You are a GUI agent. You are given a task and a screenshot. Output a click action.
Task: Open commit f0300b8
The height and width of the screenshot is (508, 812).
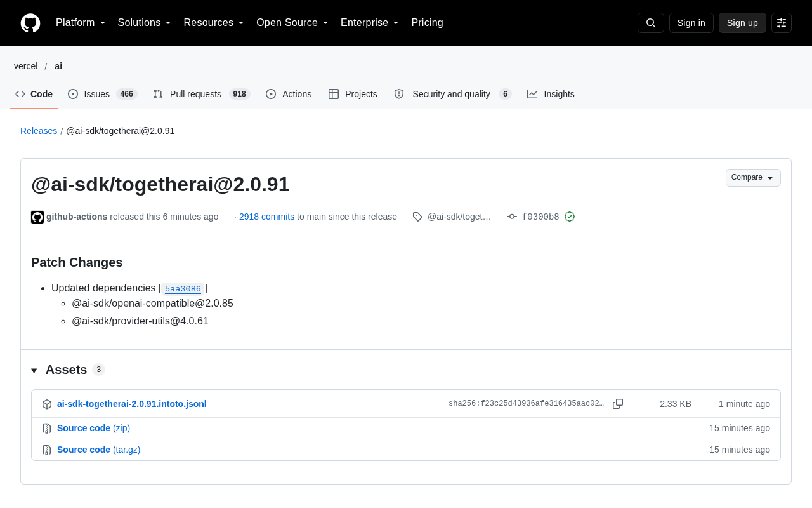(540, 217)
